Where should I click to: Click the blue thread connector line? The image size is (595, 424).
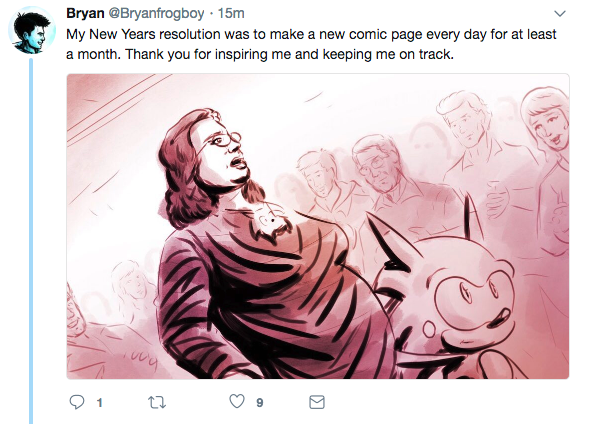click(31, 241)
